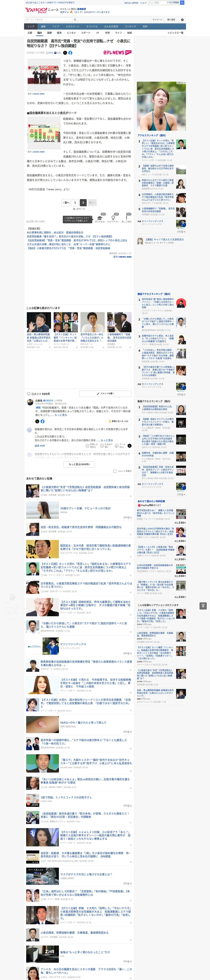Click into the ウェブ検索 input field

pos(157,3)
